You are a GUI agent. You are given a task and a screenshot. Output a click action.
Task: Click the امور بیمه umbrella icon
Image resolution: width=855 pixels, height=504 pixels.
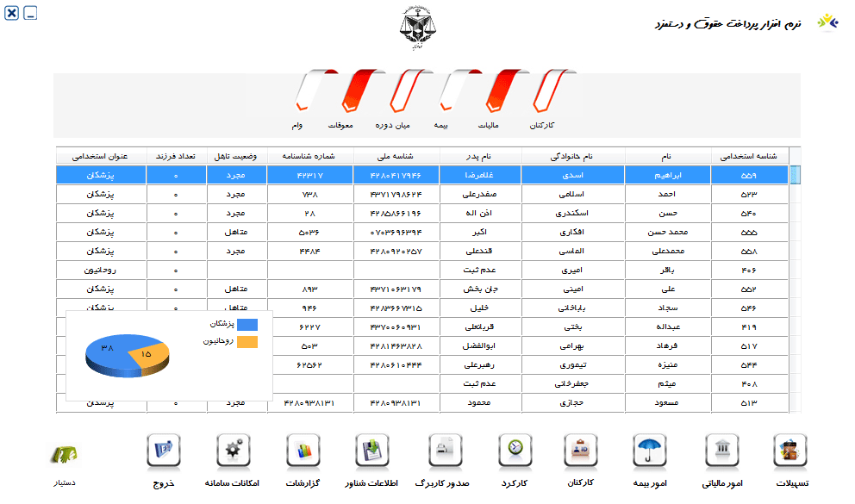tap(651, 451)
